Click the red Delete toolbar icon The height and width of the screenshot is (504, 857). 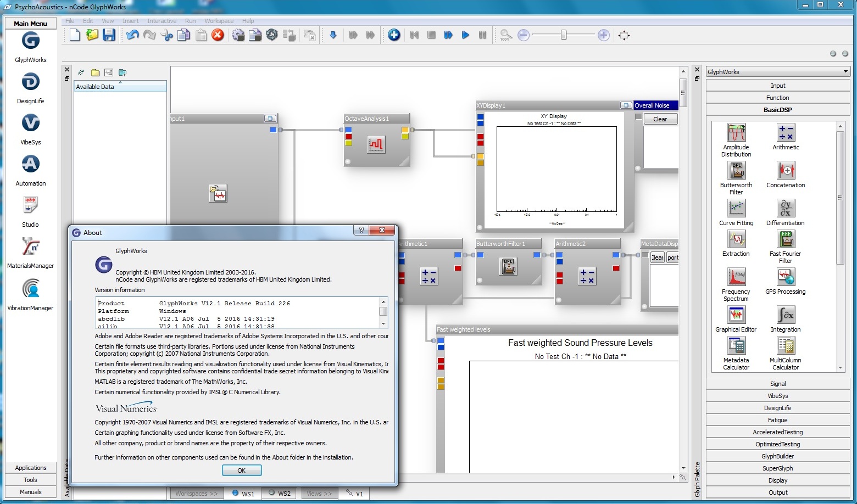pyautogui.click(x=218, y=35)
